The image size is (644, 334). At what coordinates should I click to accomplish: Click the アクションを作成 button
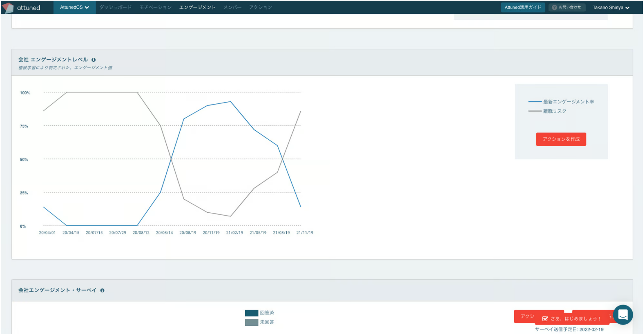[561, 139]
